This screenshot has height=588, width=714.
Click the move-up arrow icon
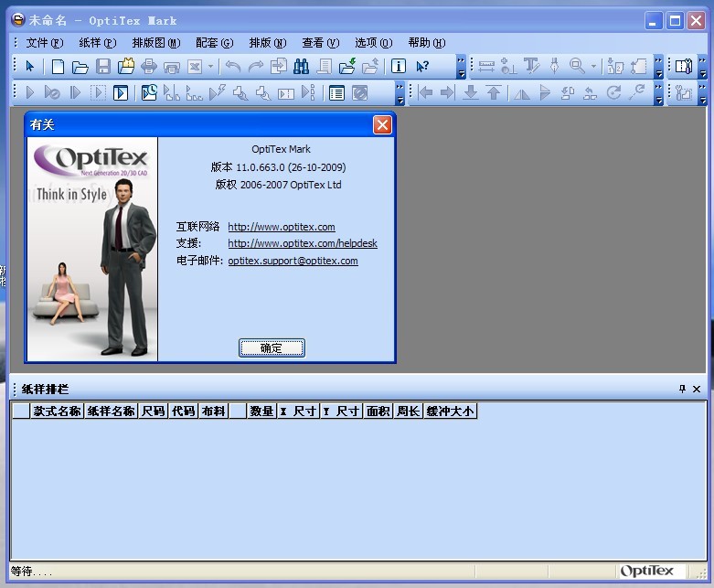click(494, 92)
